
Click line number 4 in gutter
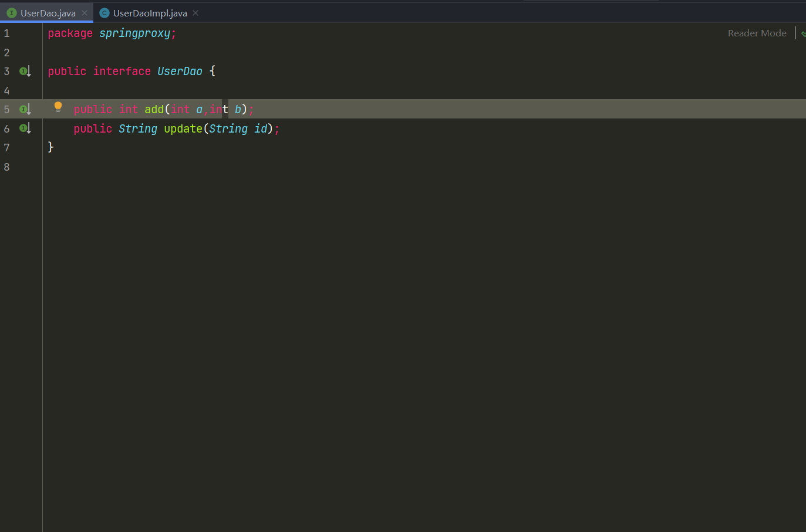coord(7,91)
